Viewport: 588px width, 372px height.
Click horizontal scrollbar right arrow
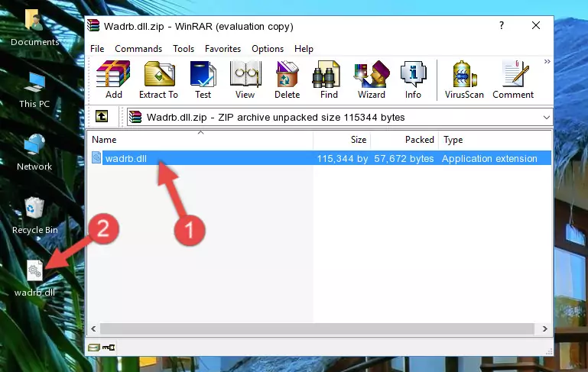[544, 329]
